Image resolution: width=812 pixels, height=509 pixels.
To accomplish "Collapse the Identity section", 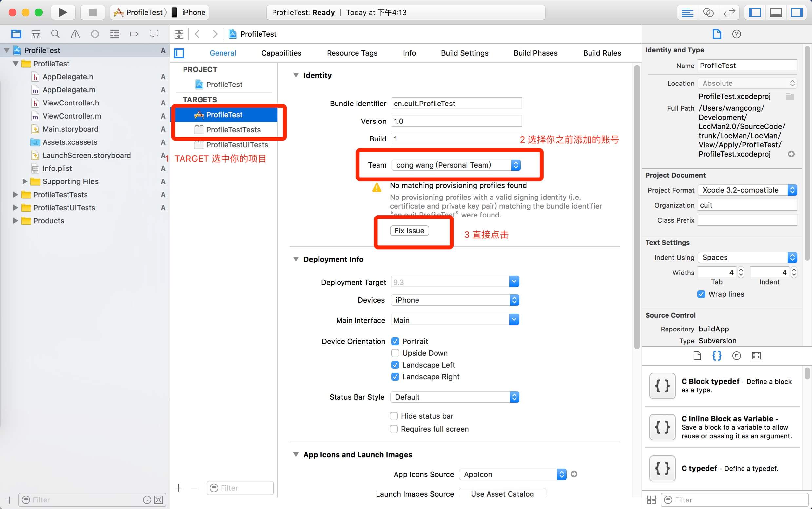I will point(296,75).
